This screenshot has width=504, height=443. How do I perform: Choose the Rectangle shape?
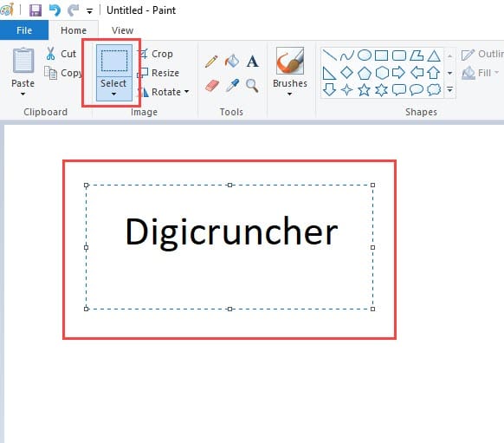[382, 55]
